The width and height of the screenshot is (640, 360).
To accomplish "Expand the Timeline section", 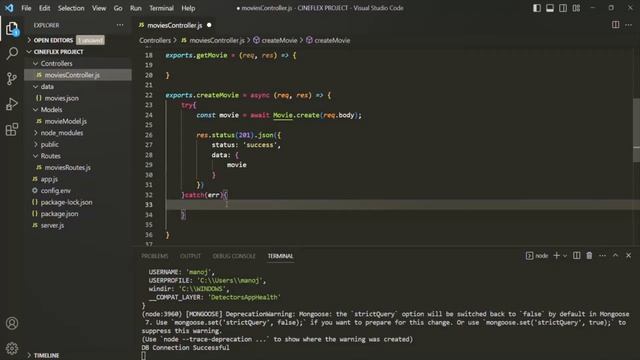I will click(46, 355).
